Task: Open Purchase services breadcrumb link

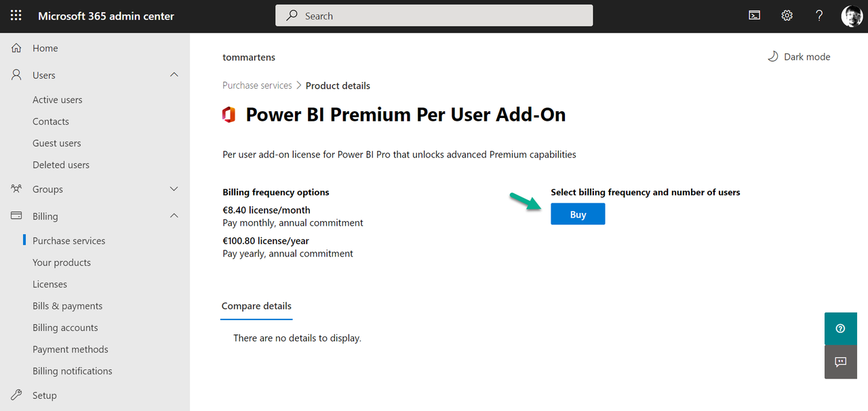Action: point(257,85)
